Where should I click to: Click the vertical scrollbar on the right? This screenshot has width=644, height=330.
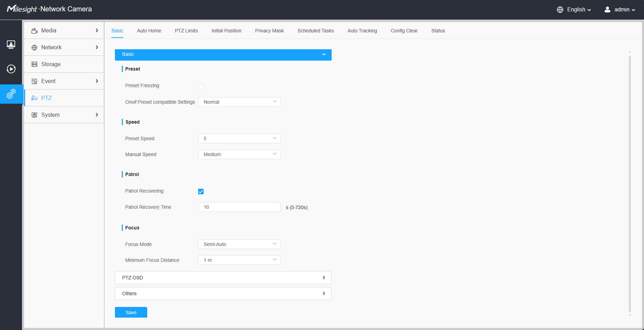(x=630, y=184)
